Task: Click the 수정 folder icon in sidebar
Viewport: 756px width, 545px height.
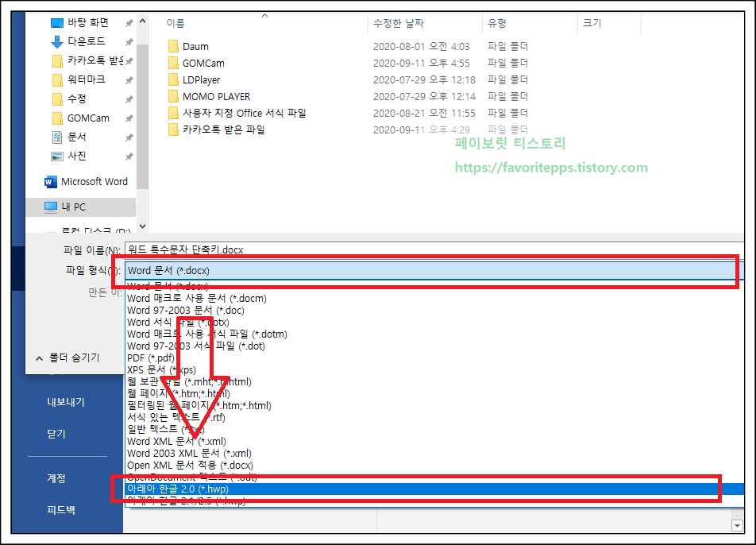Action: (x=57, y=99)
